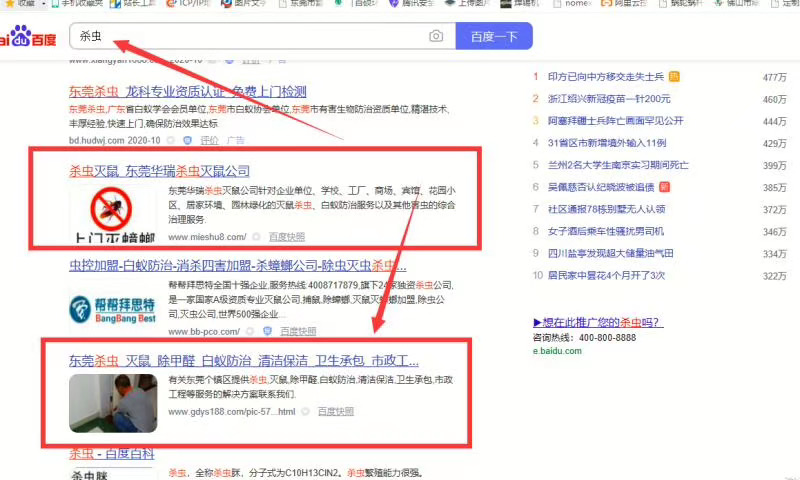The height and width of the screenshot is (480, 800).
Task: Open 百度快照 for www.gdys188.com
Action: tap(336, 411)
